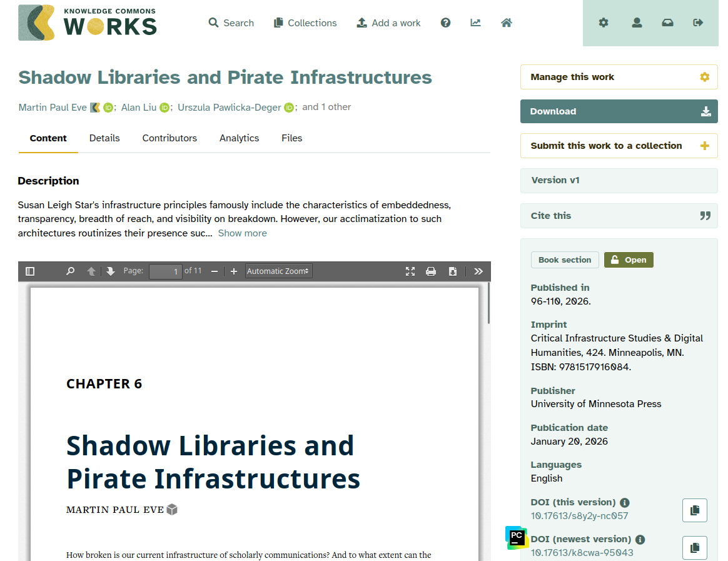The width and height of the screenshot is (728, 561).
Task: Click the Urszula Pawlicka-Deger author link
Action: tap(230, 108)
